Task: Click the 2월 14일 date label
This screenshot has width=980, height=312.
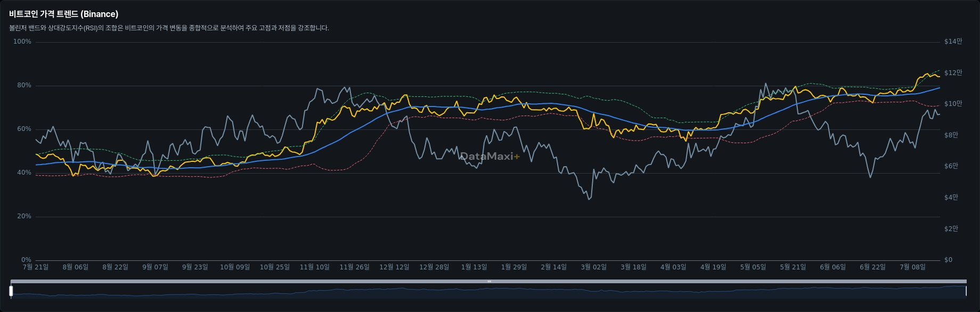Action: pyautogui.click(x=553, y=267)
